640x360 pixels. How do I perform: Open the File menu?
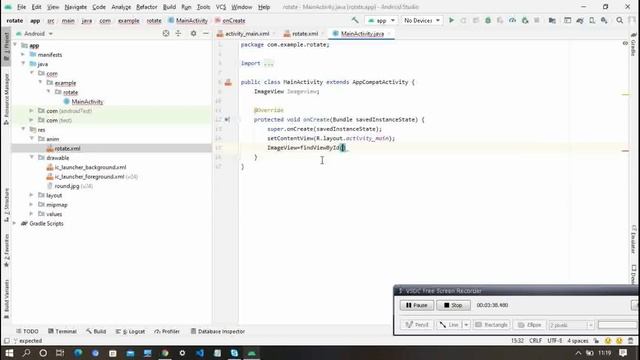coord(21,7)
